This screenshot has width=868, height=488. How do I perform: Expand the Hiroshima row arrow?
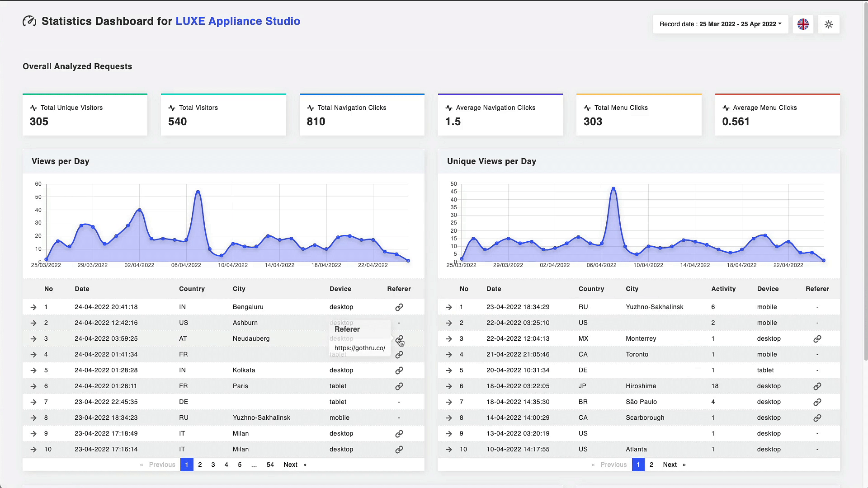[x=449, y=386]
